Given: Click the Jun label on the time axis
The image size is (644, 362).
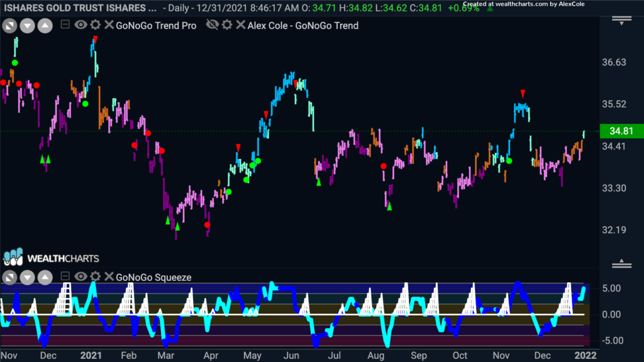Looking at the screenshot, I should click(x=291, y=356).
